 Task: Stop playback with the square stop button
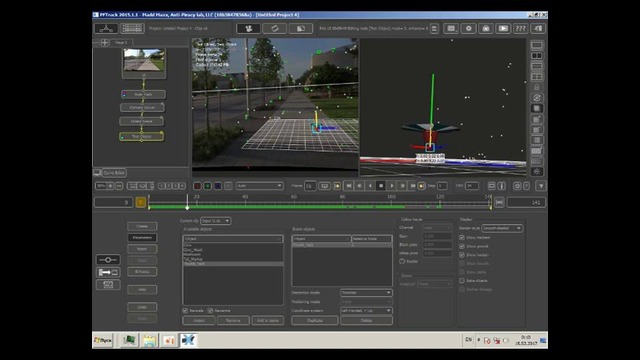click(381, 186)
